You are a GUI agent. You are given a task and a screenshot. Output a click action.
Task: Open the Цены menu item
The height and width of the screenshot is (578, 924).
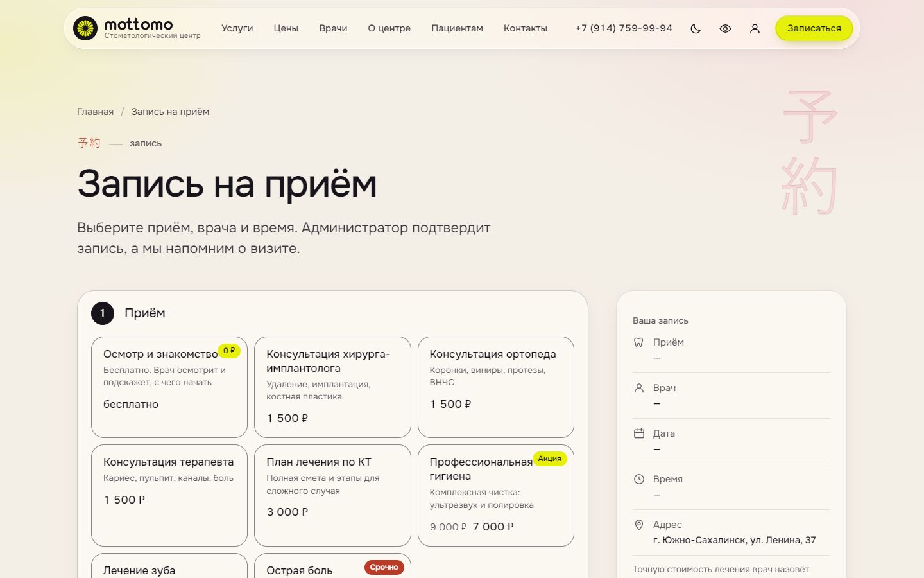[286, 28]
